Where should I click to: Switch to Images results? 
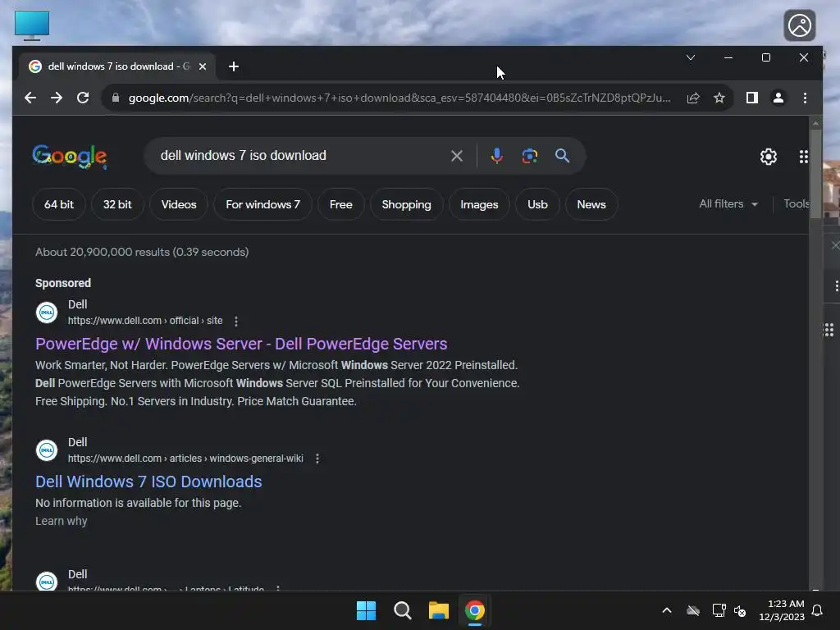click(479, 204)
